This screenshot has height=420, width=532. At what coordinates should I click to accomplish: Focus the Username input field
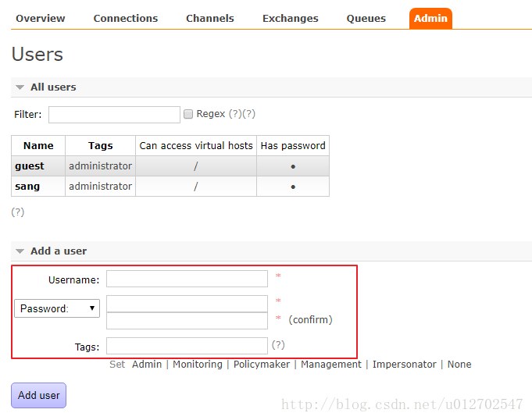click(187, 279)
